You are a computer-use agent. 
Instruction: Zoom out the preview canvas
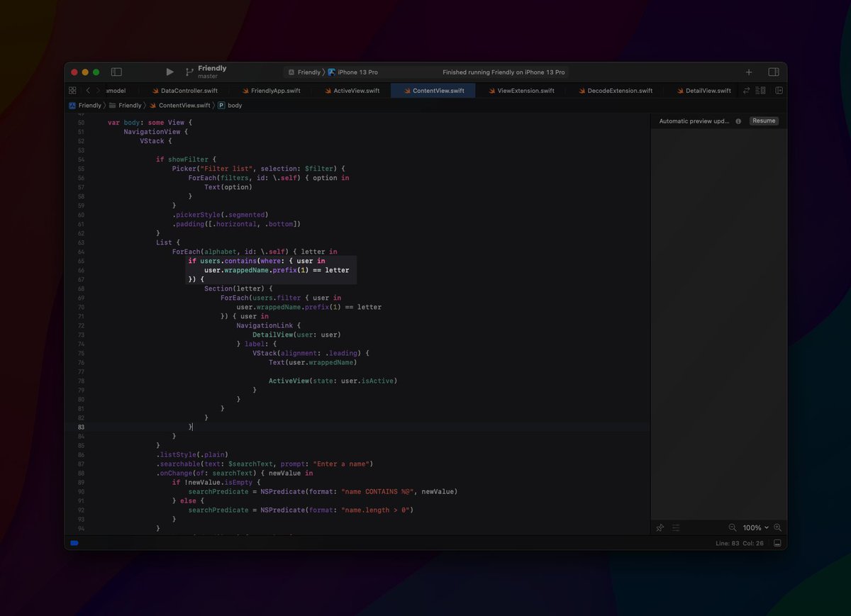click(733, 527)
